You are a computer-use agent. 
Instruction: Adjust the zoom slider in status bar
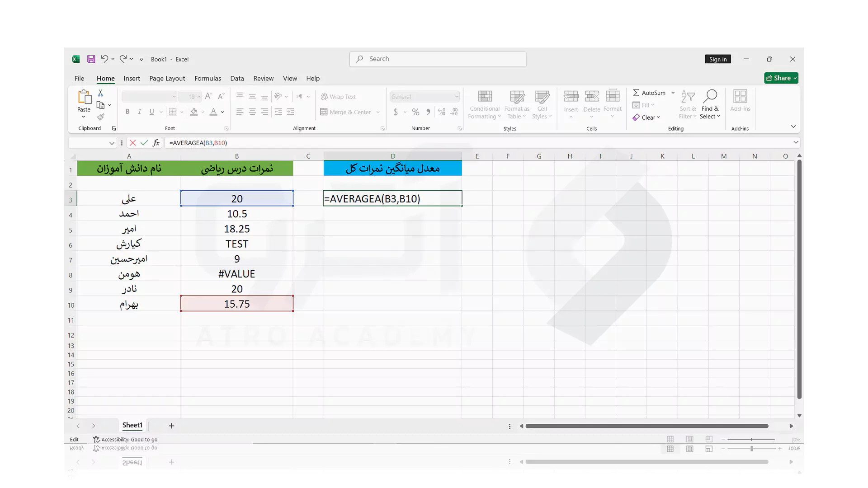751,440
